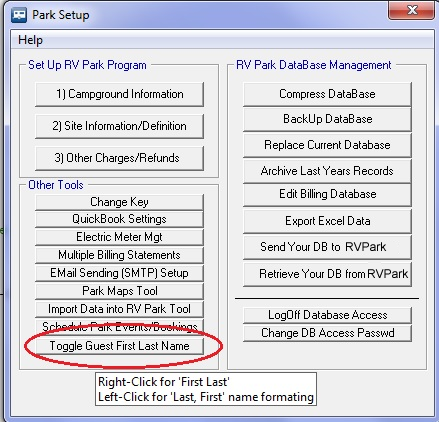Image resolution: width=439 pixels, height=422 pixels.
Task: Click Site Information/Definition button
Action: coord(119,126)
